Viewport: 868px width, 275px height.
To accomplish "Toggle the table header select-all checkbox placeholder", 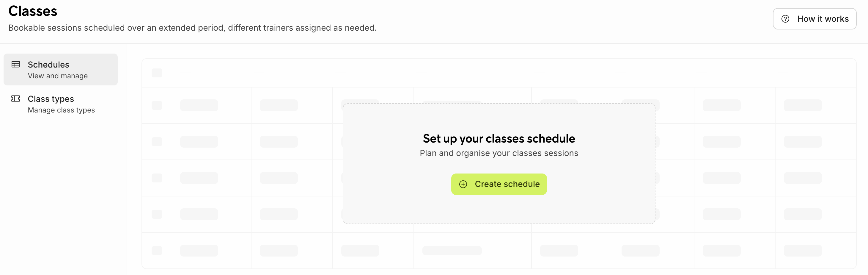I will (157, 73).
